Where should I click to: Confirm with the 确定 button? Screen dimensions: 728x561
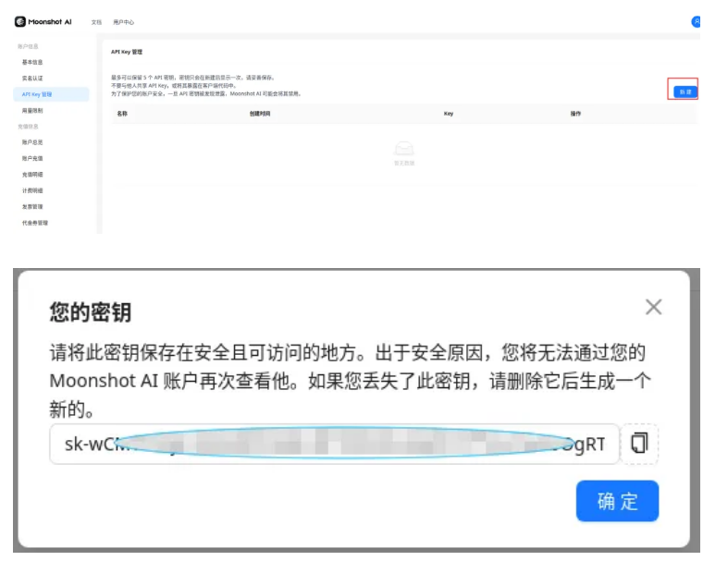[x=618, y=501]
